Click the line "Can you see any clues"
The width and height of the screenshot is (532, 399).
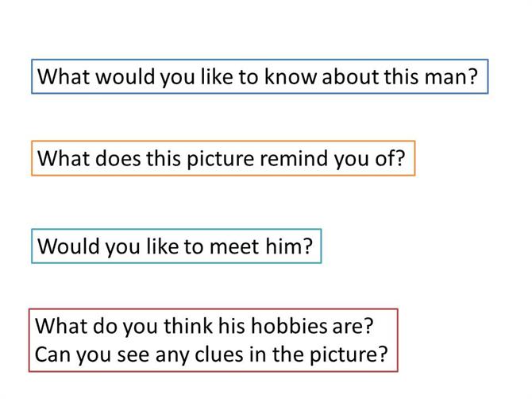point(139,354)
